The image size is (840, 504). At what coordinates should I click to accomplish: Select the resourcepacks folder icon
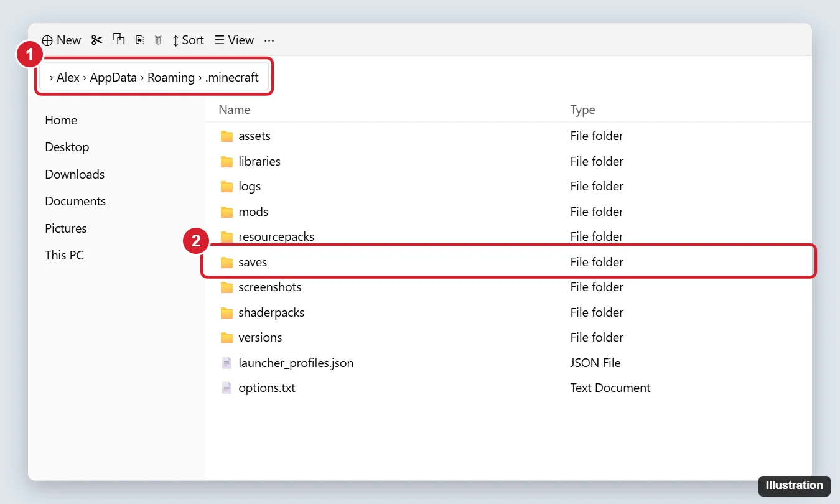pyautogui.click(x=227, y=236)
